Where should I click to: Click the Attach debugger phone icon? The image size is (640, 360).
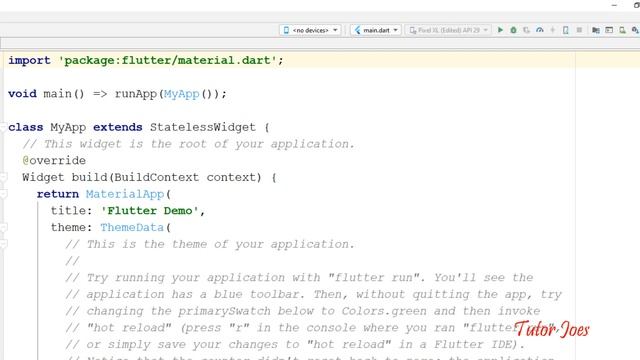click(x=566, y=30)
